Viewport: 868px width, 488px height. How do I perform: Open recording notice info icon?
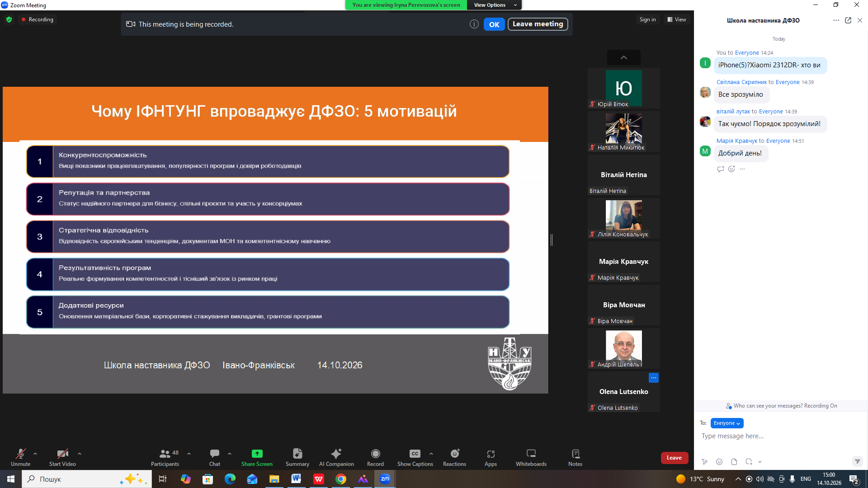click(x=474, y=24)
